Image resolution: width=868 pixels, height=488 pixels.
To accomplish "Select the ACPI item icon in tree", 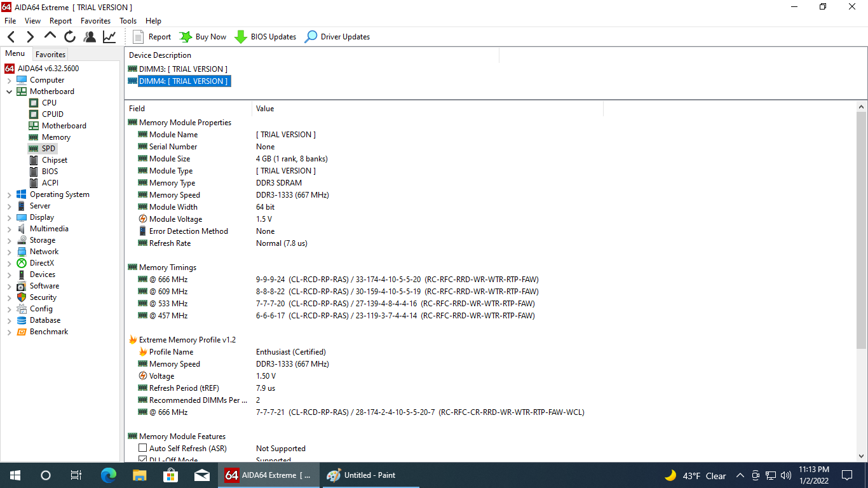I will (x=34, y=182).
